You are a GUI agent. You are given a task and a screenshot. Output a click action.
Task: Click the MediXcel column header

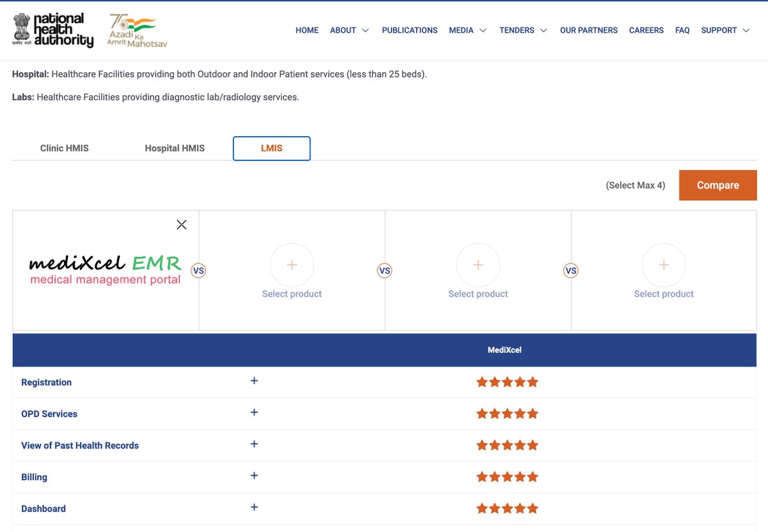click(504, 350)
